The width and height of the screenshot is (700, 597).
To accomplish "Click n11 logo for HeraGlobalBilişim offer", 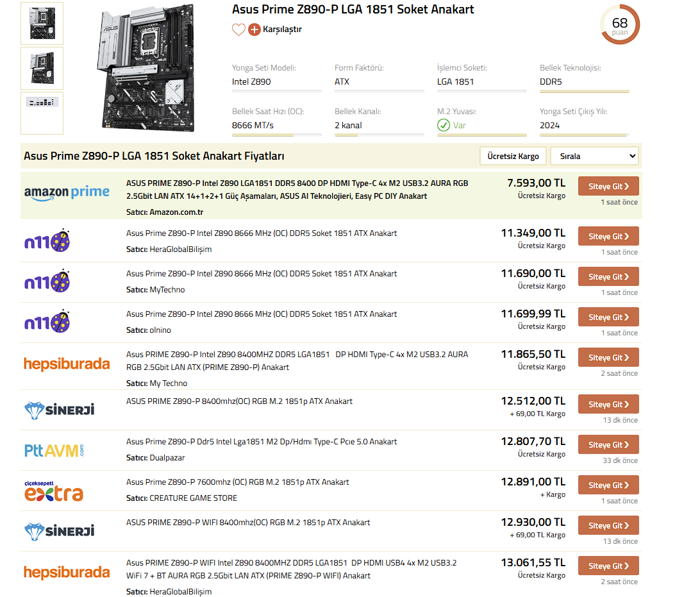I will tap(47, 240).
